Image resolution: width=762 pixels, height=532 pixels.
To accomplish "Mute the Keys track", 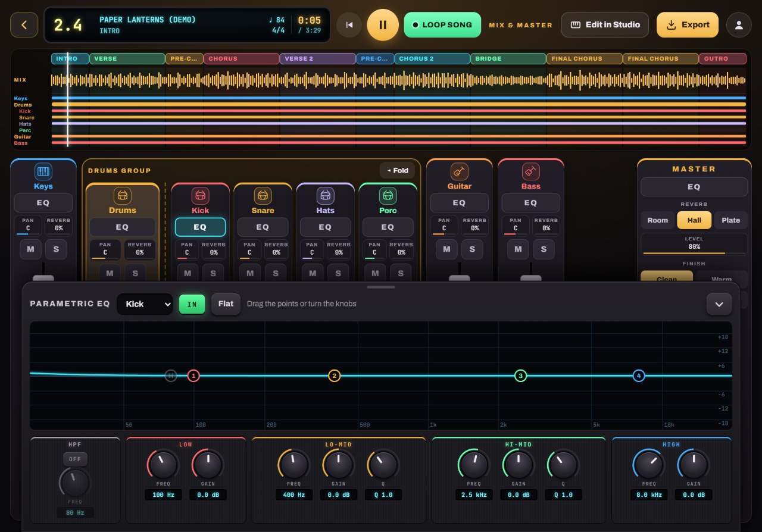I will click(x=31, y=249).
